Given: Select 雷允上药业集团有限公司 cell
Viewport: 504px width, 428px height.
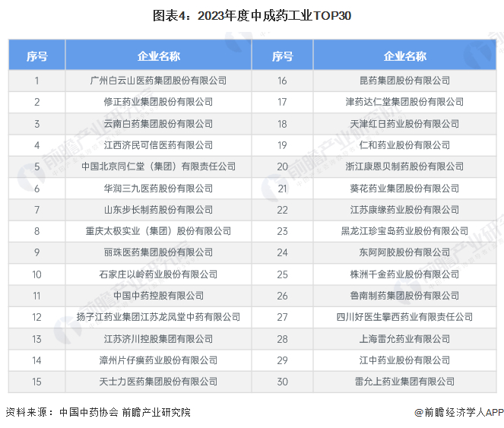Looking at the screenshot, I should [404, 382].
